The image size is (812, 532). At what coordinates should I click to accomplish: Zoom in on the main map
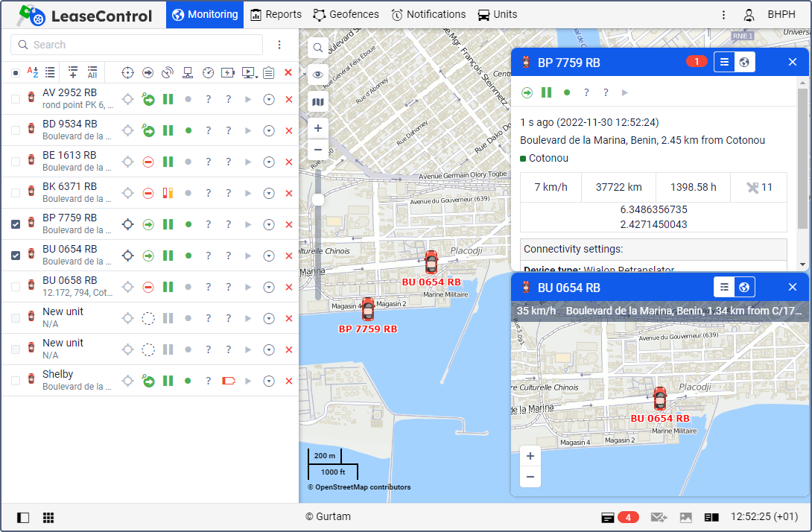pyautogui.click(x=318, y=128)
